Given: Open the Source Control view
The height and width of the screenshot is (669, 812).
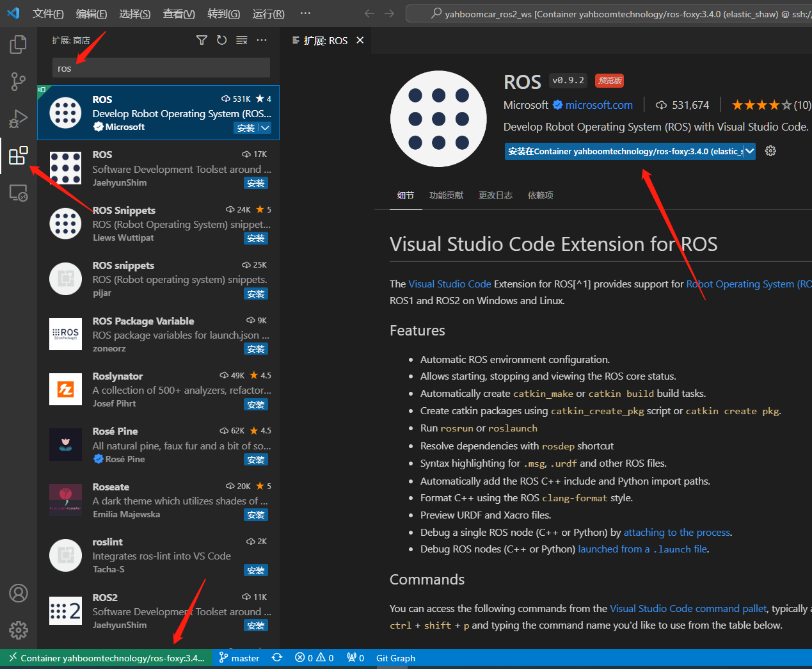Looking at the screenshot, I should pos(19,81).
